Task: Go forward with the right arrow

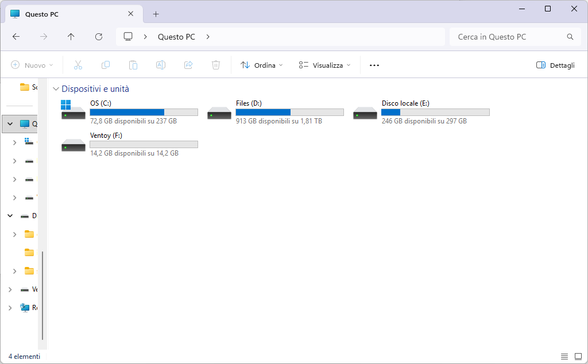Action: 44,36
